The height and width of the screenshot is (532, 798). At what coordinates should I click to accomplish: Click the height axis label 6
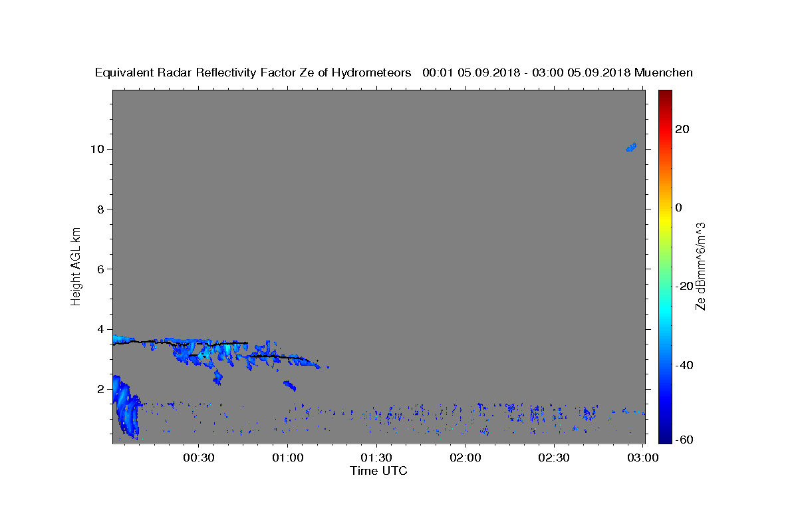102,269
